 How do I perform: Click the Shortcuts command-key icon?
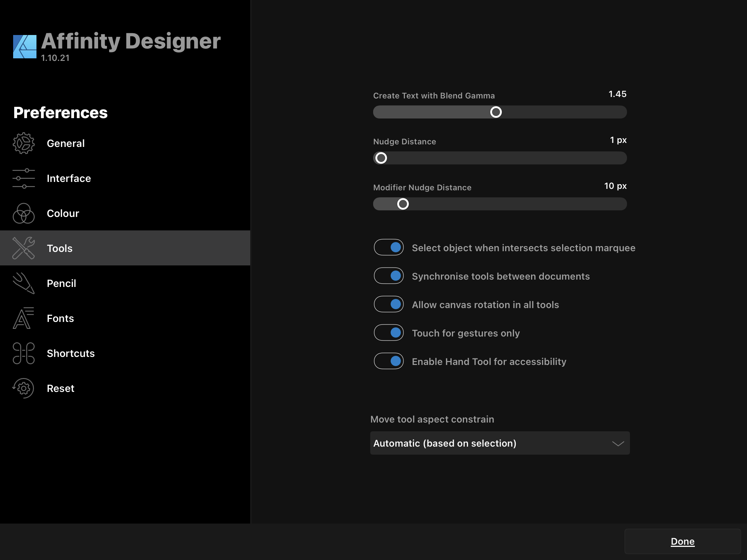(24, 353)
